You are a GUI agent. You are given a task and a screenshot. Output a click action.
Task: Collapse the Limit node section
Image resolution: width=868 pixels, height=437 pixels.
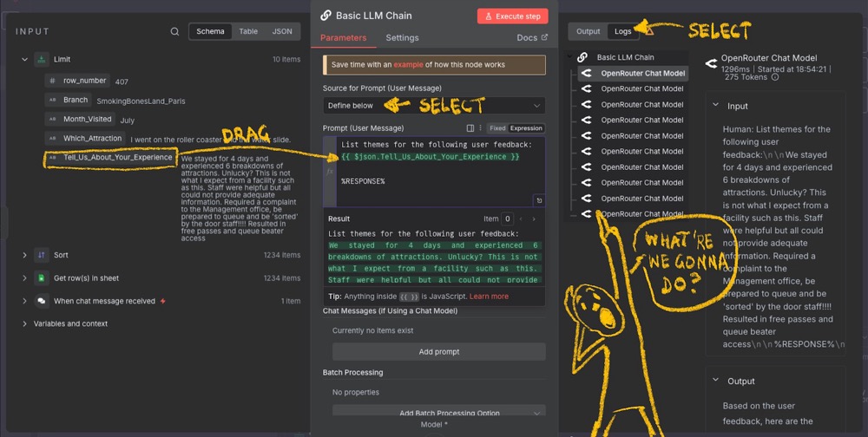pos(24,60)
